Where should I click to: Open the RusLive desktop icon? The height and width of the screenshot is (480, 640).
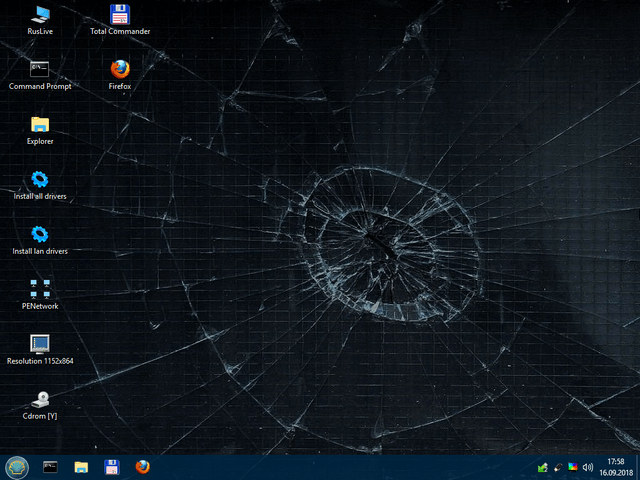point(40,15)
